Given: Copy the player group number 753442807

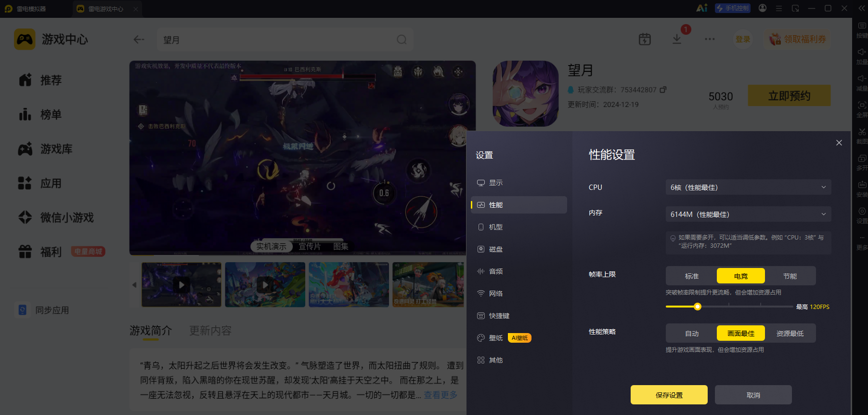Looking at the screenshot, I should [x=663, y=90].
